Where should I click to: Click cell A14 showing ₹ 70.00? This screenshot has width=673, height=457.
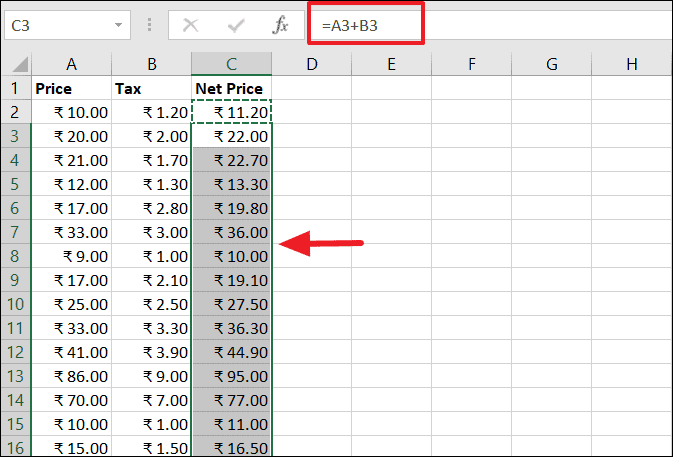(x=71, y=400)
